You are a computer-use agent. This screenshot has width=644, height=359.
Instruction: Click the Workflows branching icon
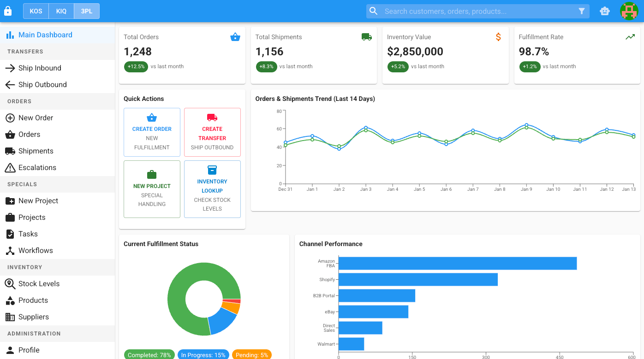[x=10, y=251]
